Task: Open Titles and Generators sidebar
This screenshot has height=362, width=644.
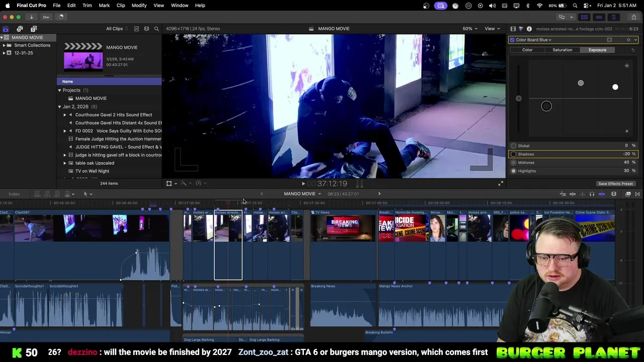Action: coord(34,29)
